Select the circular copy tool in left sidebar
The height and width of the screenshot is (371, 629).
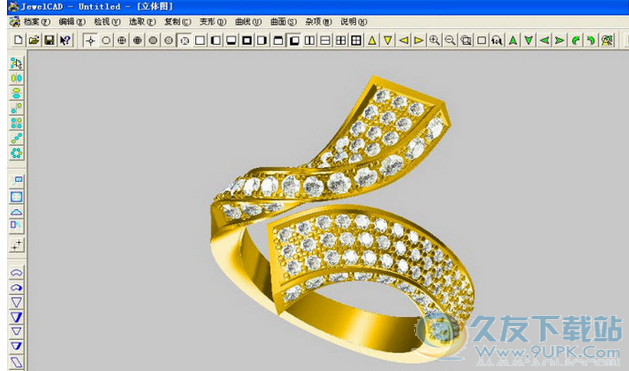pos(16,153)
